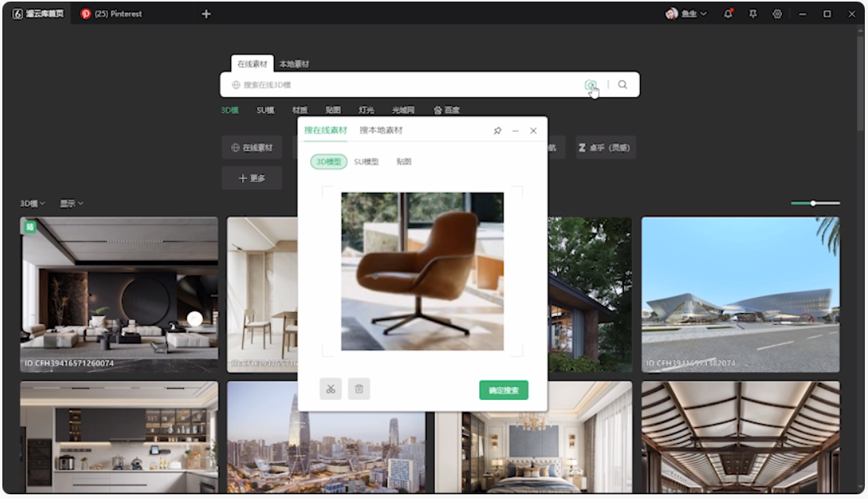Select the 灯光 category

pyautogui.click(x=366, y=110)
